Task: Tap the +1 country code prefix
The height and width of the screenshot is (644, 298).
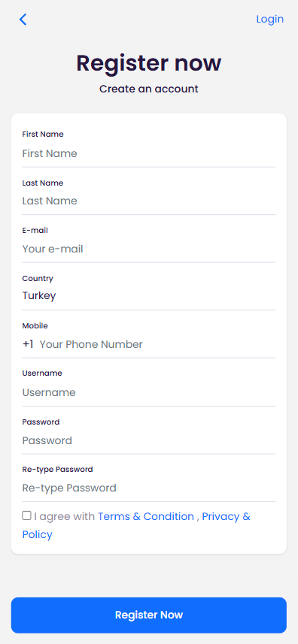Action: click(x=28, y=344)
